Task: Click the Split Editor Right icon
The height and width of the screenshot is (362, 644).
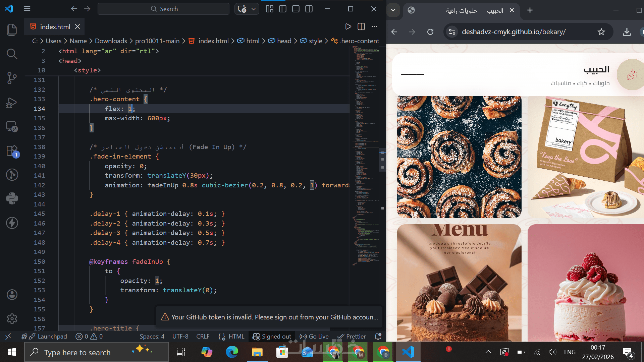Action: coord(361,26)
